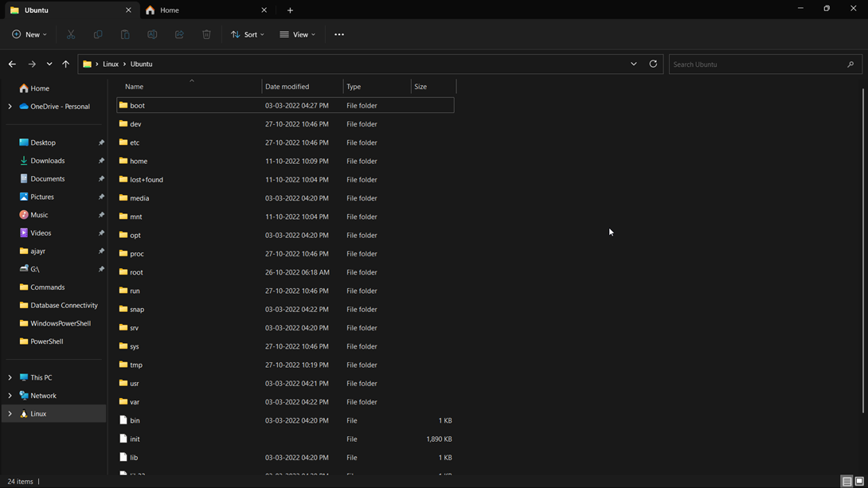Click the Copy icon in the command bar
The image size is (868, 488).
(97, 34)
